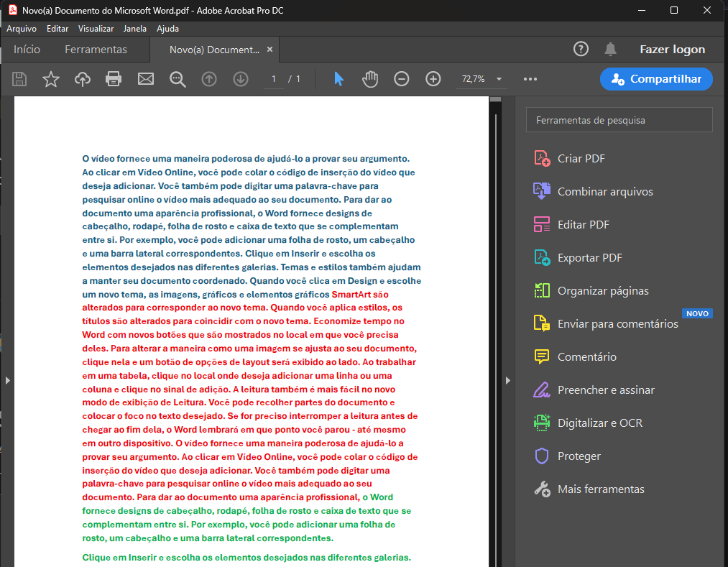Upload file to cloud icon
Viewport: 728px width, 567px height.
pyautogui.click(x=83, y=79)
